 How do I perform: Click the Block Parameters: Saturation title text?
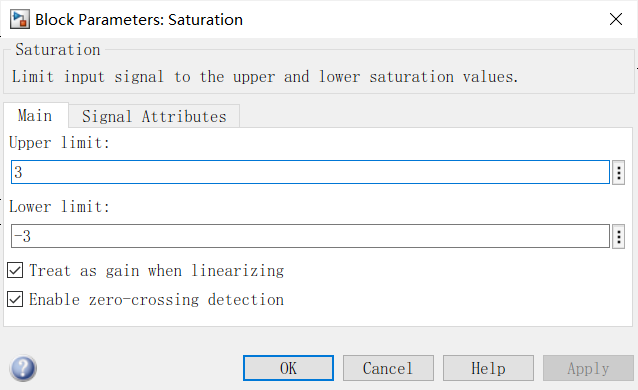[139, 20]
